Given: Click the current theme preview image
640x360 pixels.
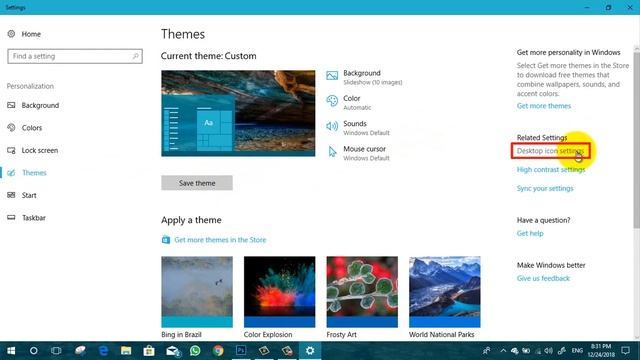Looking at the screenshot, I should point(238,113).
